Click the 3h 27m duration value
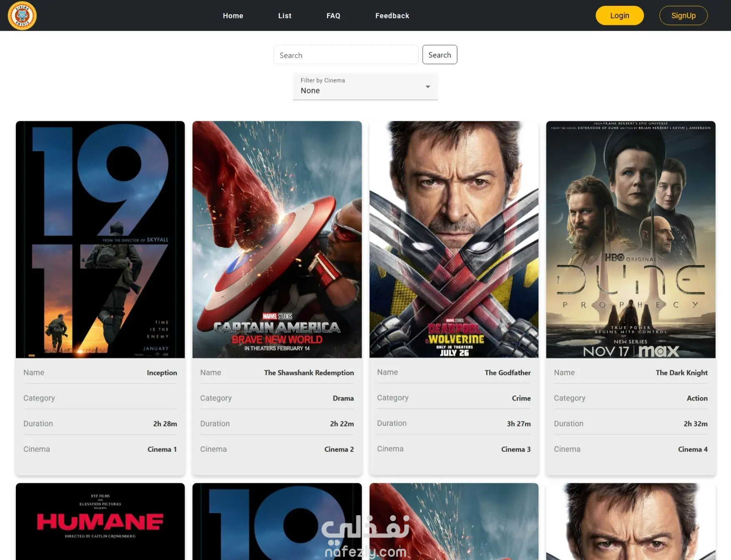 tap(519, 424)
